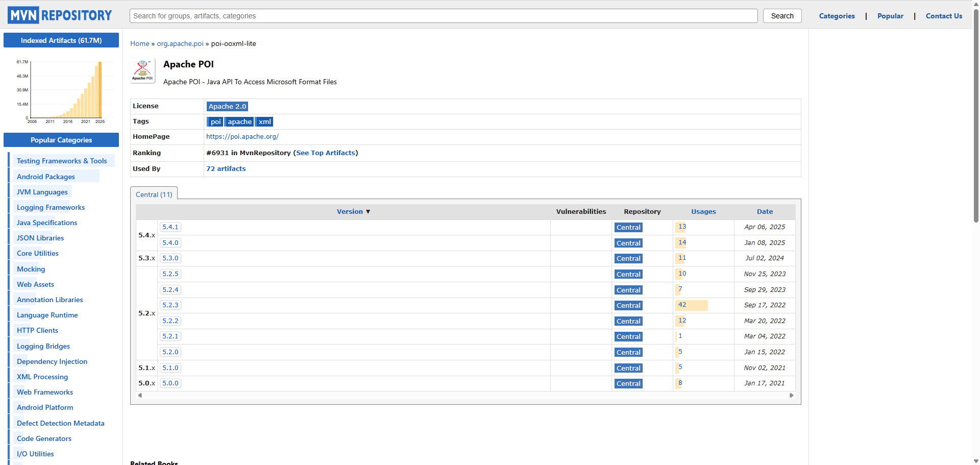Click the Apache 2.0 license tag
980x465 pixels.
[x=227, y=106]
